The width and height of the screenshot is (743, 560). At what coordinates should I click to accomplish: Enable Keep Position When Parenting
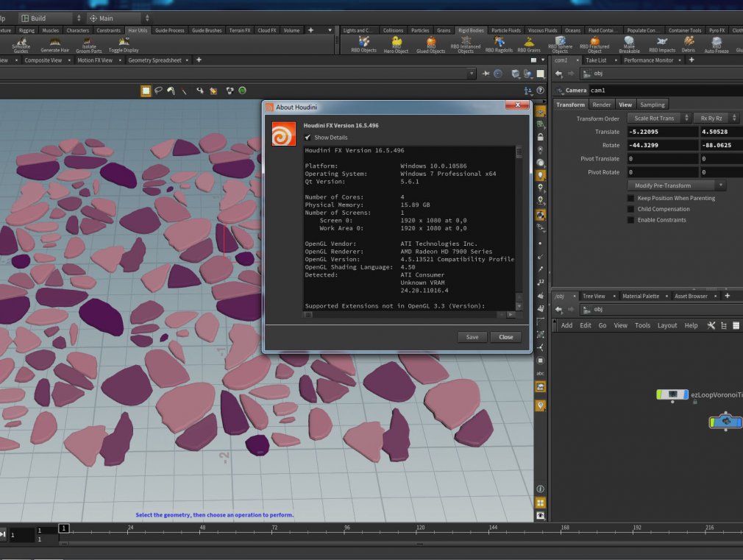(x=630, y=198)
